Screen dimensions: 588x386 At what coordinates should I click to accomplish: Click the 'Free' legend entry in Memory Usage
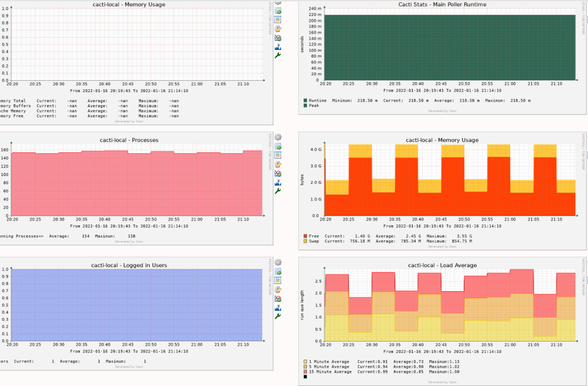311,236
